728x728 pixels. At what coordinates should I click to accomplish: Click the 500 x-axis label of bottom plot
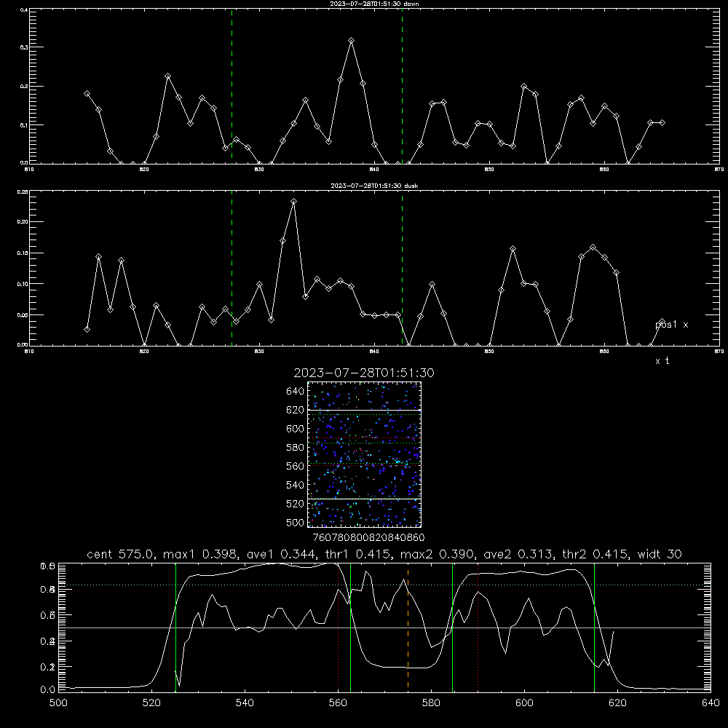pos(58,703)
